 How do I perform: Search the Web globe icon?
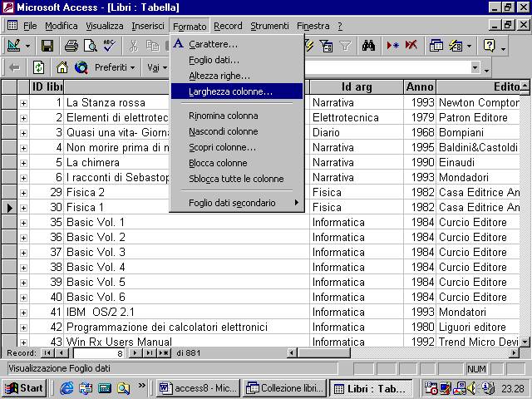point(81,67)
